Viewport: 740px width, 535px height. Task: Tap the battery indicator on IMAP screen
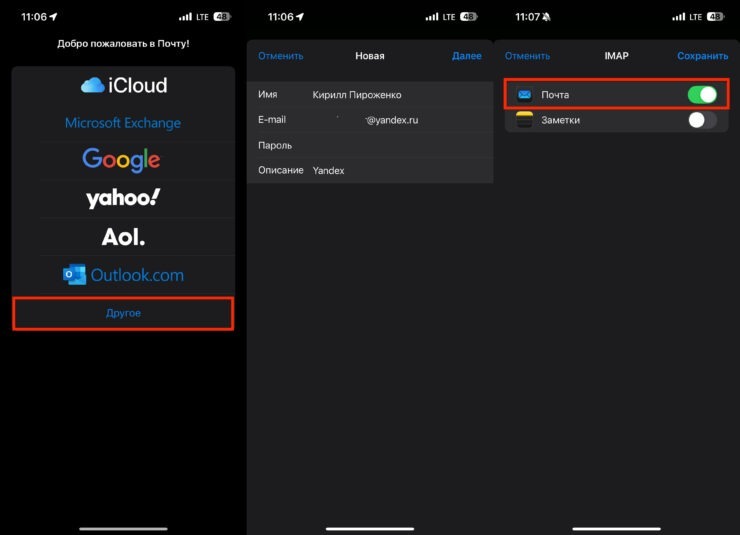click(715, 17)
